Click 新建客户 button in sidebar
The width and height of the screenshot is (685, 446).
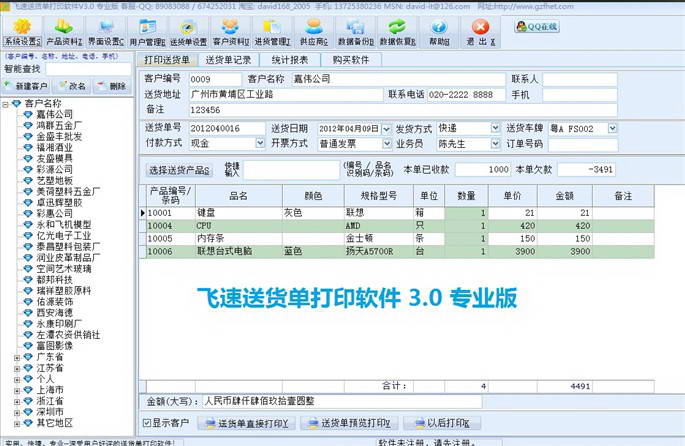pos(26,86)
